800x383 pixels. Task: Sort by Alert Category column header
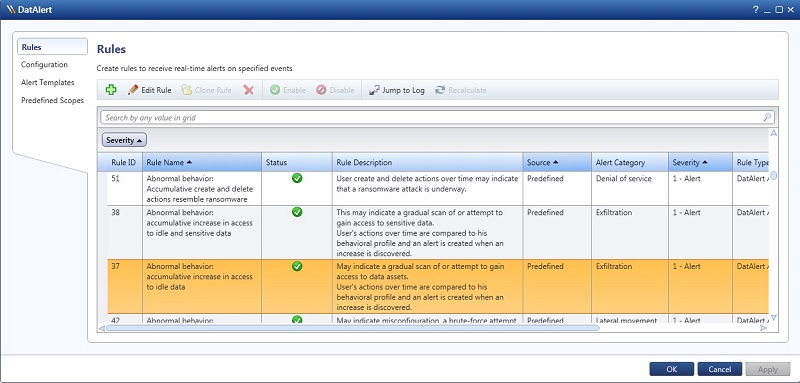coord(630,162)
